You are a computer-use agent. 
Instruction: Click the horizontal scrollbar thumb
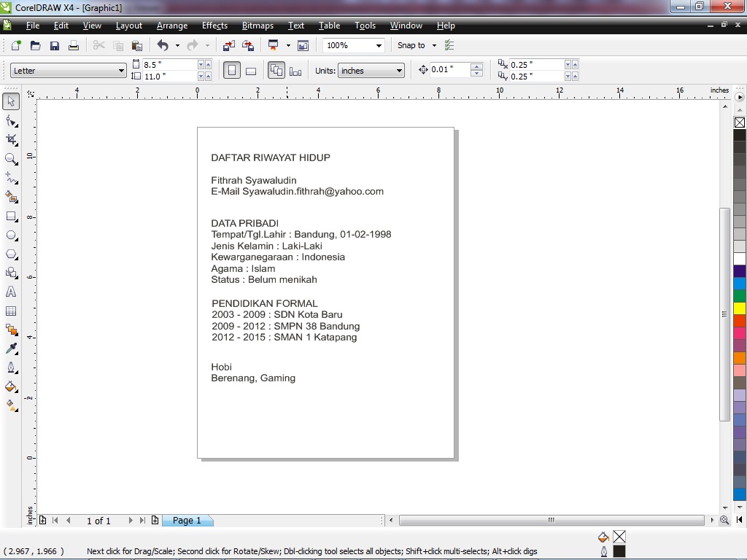pos(551,520)
